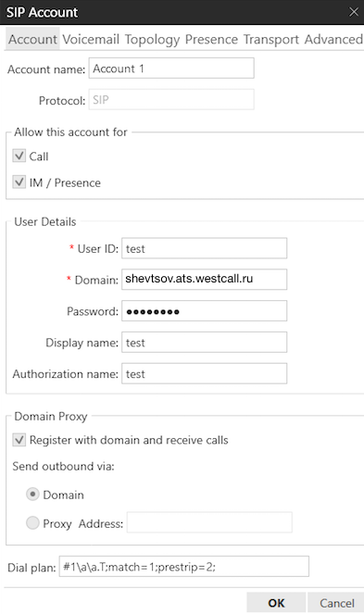Select the Presence tab
The height and width of the screenshot is (614, 364).
211,39
